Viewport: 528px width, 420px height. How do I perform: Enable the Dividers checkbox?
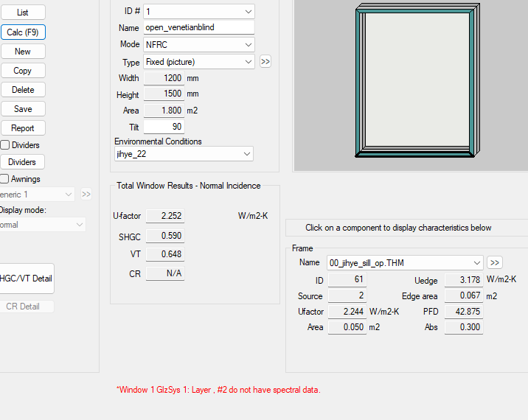[5, 145]
